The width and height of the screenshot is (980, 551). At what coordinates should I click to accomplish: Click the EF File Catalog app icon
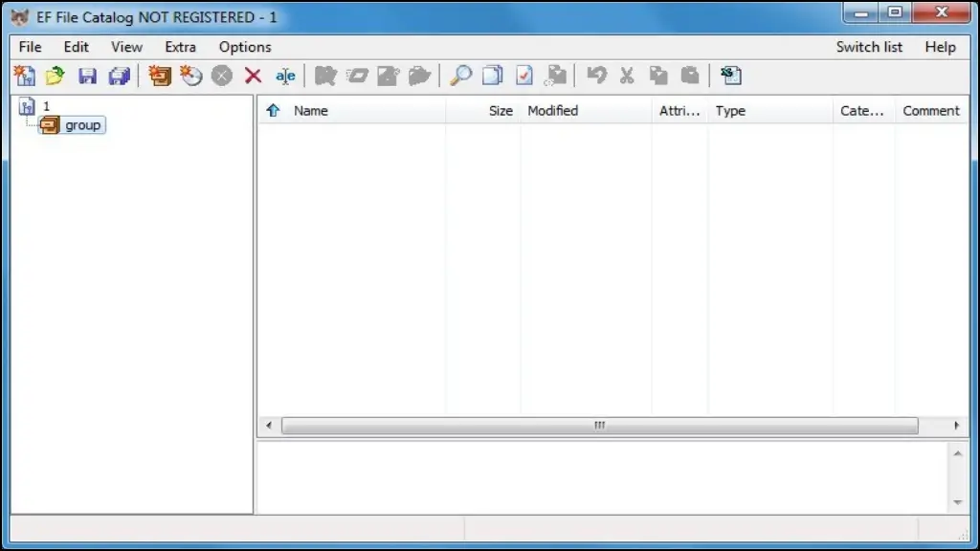(20, 17)
